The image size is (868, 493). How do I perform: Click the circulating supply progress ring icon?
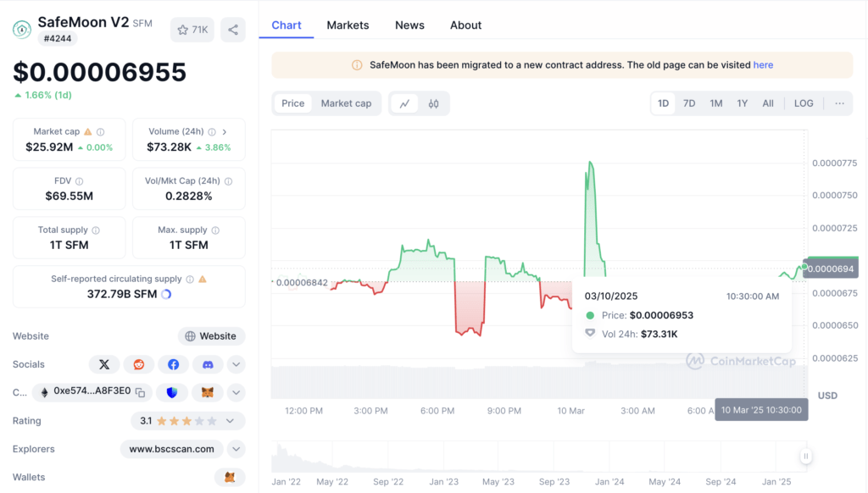[166, 295]
